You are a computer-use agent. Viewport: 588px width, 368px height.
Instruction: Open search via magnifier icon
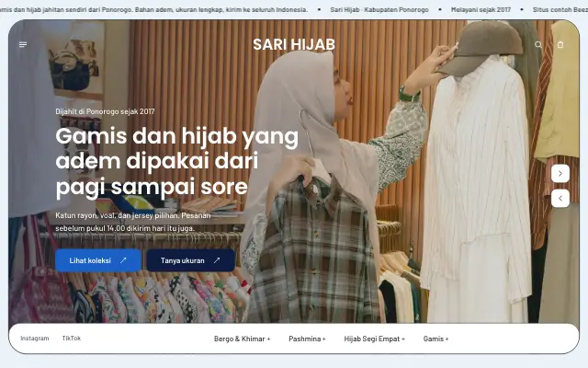(x=538, y=45)
